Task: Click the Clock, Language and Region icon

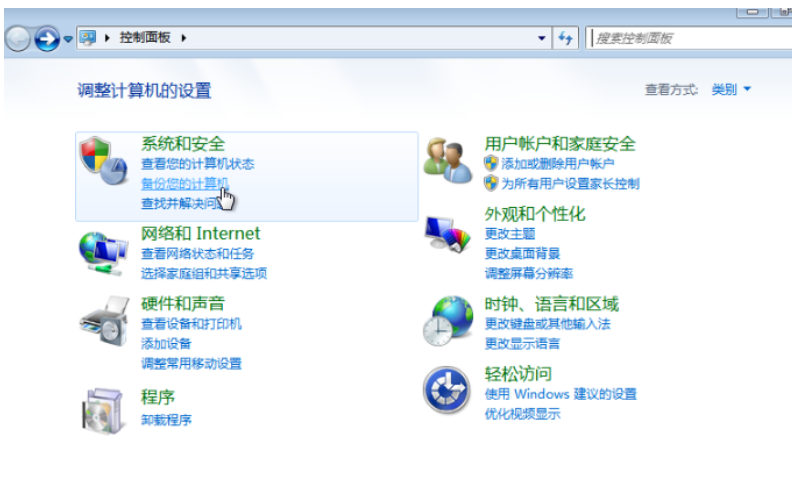Action: [447, 318]
